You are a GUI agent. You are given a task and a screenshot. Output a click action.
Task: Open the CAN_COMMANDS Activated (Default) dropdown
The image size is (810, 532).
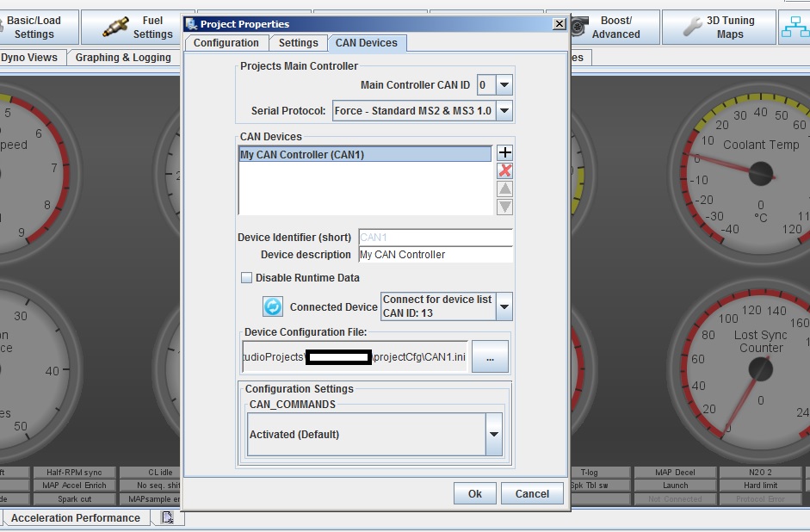tap(494, 435)
